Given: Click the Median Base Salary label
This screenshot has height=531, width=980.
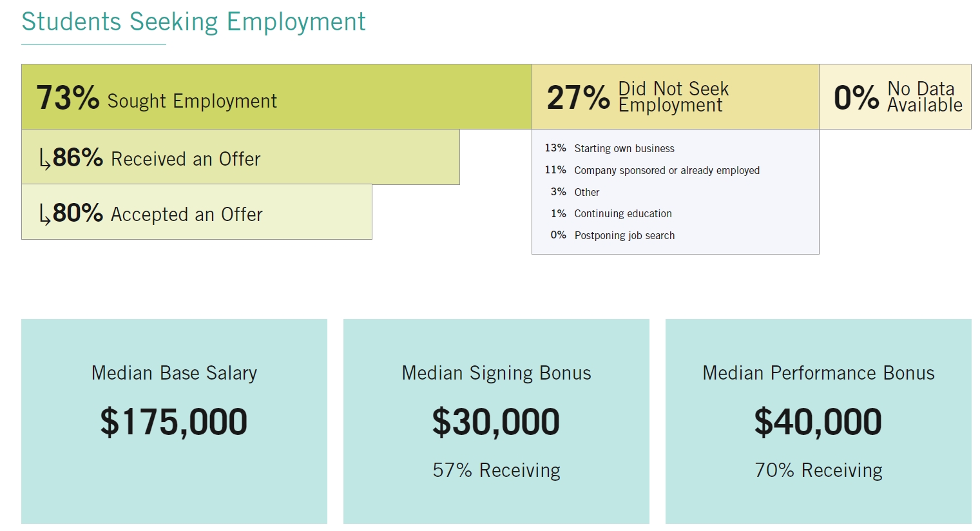Looking at the screenshot, I should [174, 373].
